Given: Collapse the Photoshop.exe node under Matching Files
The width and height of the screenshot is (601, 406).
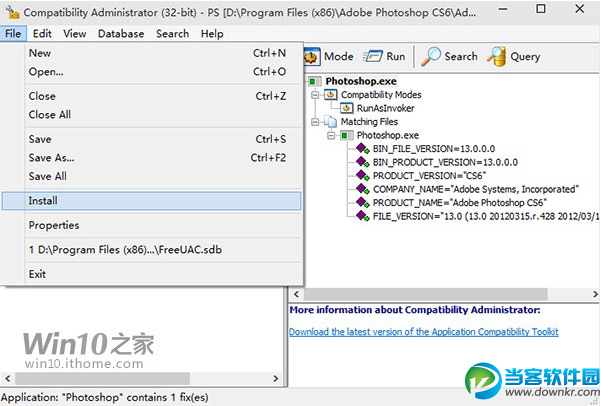Looking at the screenshot, I should coord(331,135).
